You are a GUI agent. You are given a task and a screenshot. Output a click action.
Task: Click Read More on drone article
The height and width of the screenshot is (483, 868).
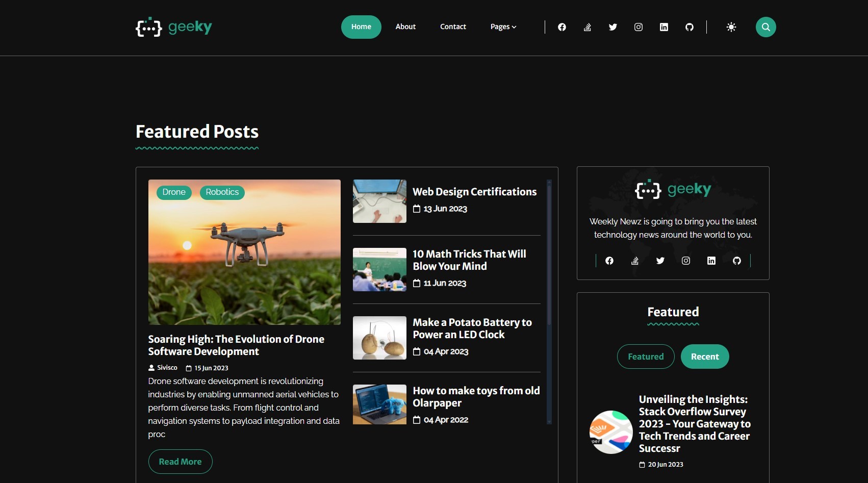180,462
